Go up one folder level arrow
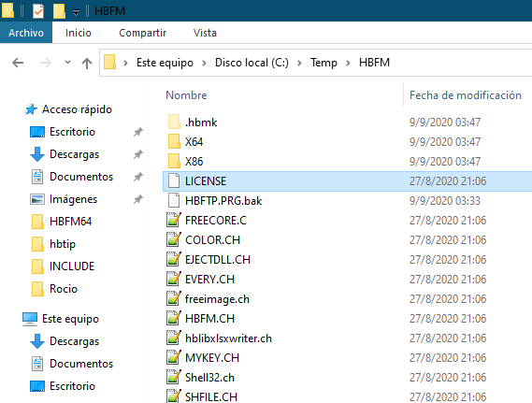Image resolution: width=532 pixels, height=403 pixels. tap(87, 63)
